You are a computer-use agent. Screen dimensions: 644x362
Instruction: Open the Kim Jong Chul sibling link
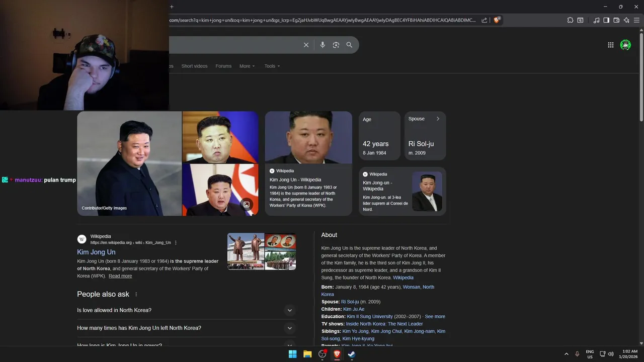tap(386, 331)
